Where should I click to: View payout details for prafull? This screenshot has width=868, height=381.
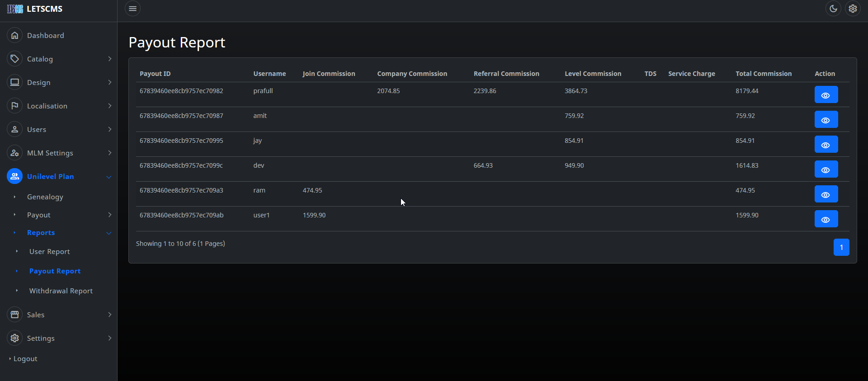point(826,95)
